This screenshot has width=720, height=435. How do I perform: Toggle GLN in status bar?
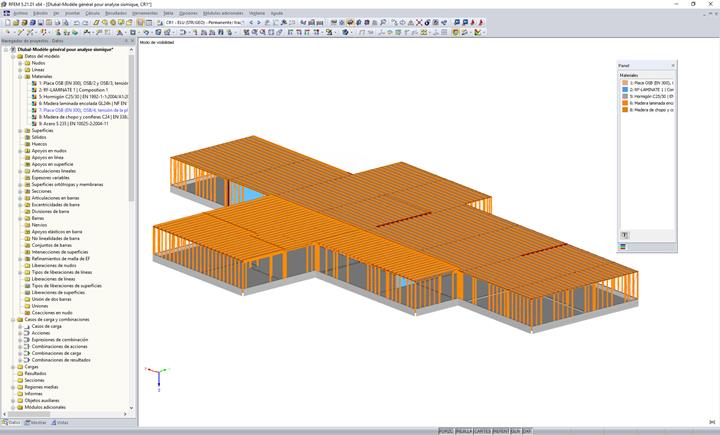click(516, 431)
